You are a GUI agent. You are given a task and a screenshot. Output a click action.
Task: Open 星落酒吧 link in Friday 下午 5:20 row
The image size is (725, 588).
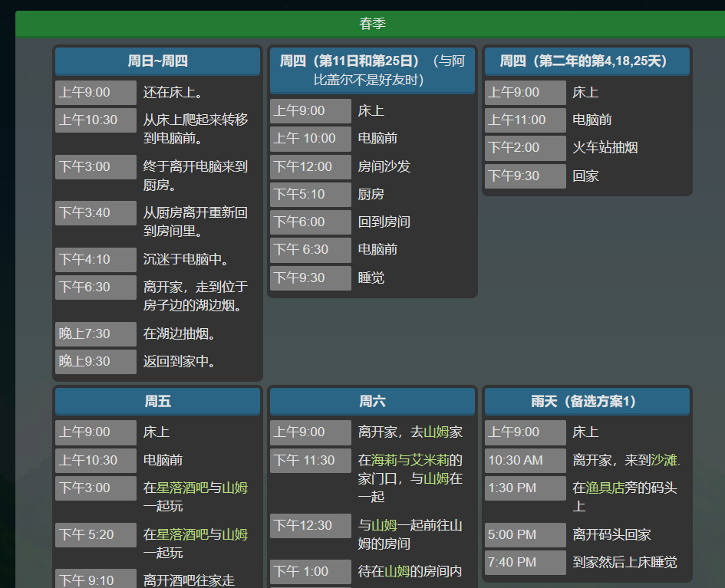[x=182, y=534]
